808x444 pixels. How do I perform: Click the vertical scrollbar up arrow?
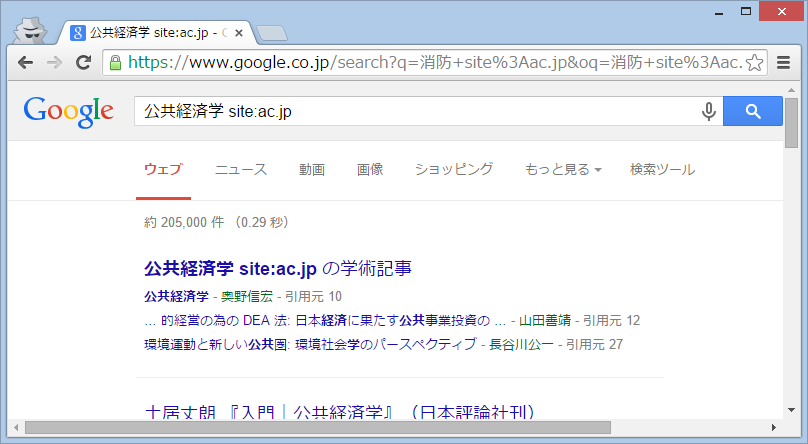pos(792,90)
